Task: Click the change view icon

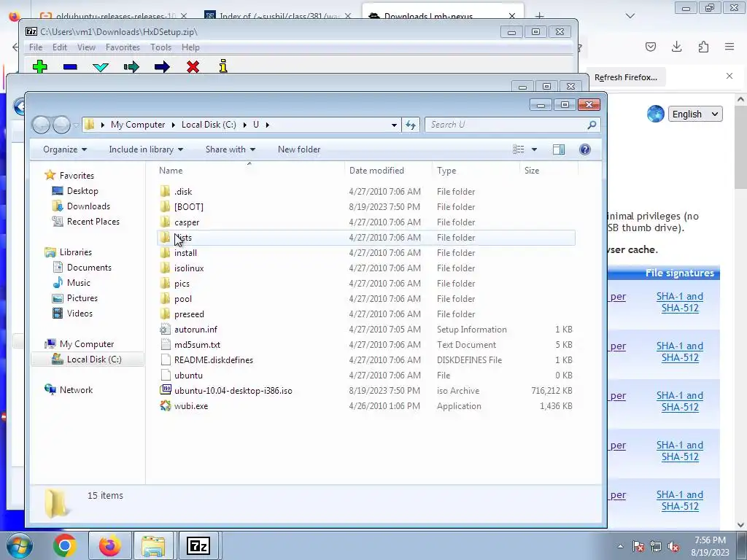Action: pos(519,149)
